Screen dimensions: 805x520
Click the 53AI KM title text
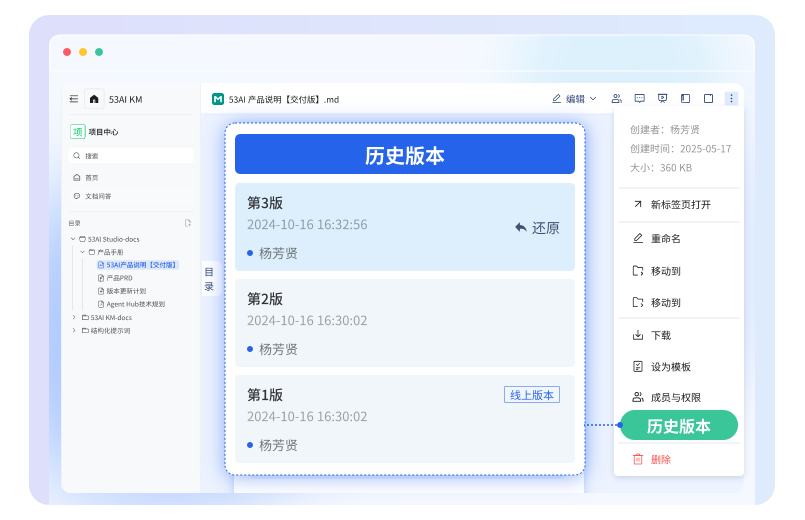click(x=125, y=100)
